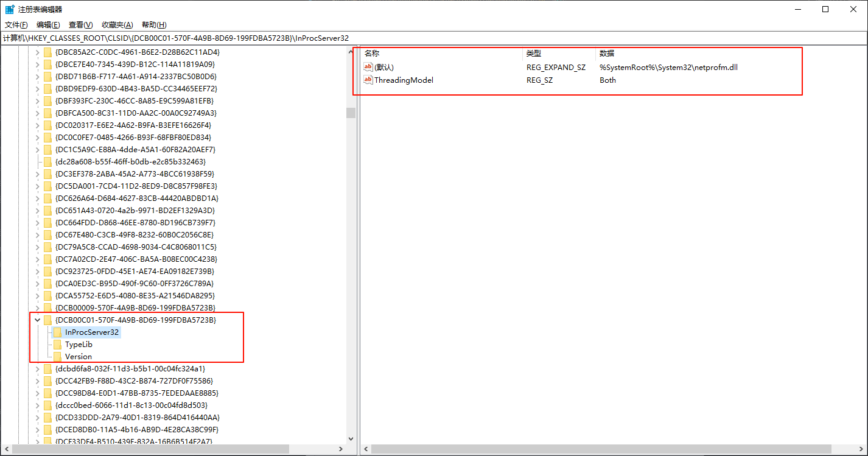Click the registry path address bar
Image resolution: width=868 pixels, height=456 pixels.
426,38
